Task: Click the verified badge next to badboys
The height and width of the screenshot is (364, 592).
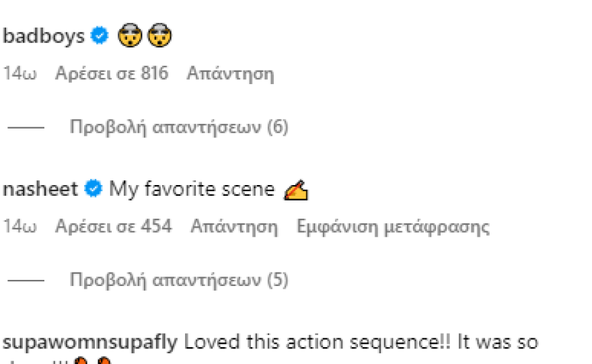Action: click(100, 36)
